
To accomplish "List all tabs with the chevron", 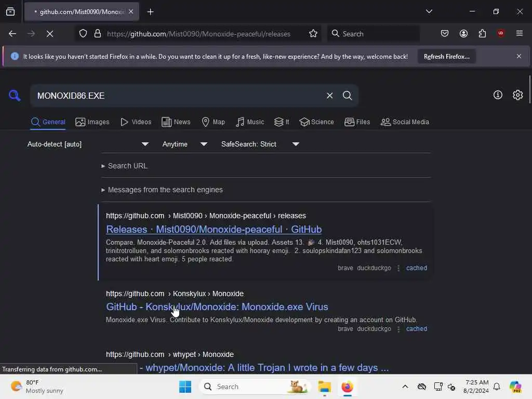I will [x=429, y=11].
